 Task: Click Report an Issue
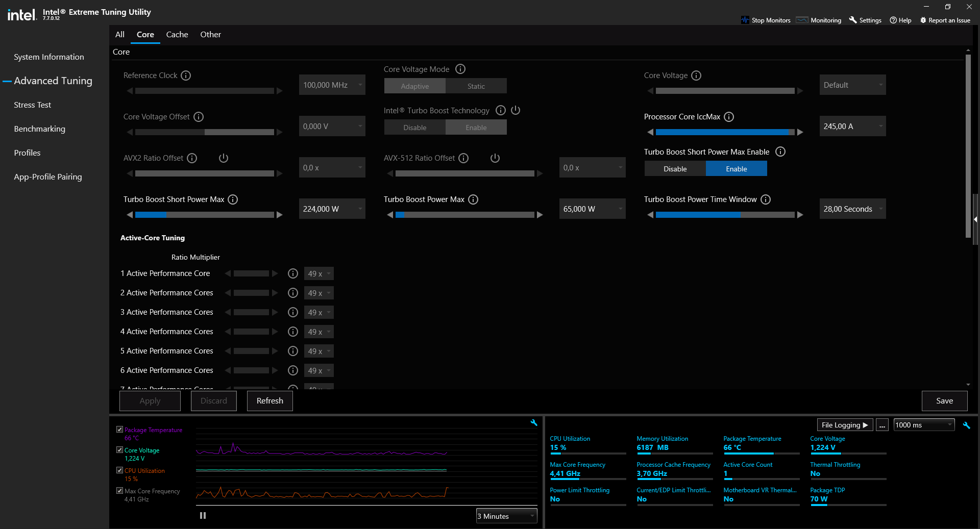945,20
